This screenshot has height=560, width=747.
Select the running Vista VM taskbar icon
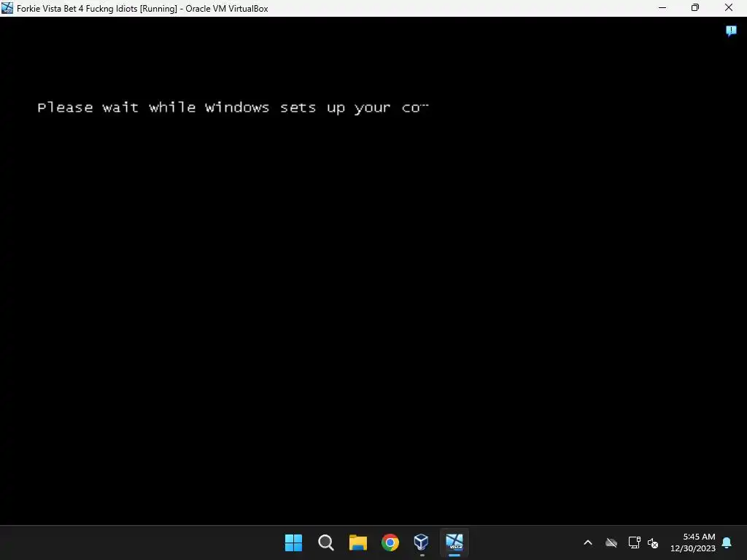pyautogui.click(x=454, y=542)
